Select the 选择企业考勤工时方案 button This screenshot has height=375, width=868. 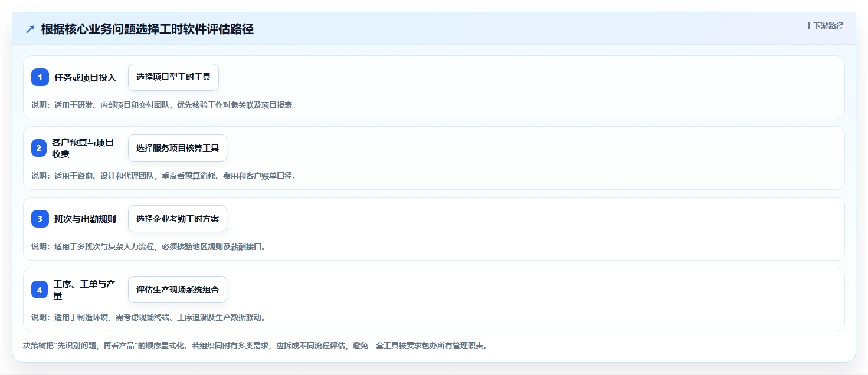click(x=178, y=219)
